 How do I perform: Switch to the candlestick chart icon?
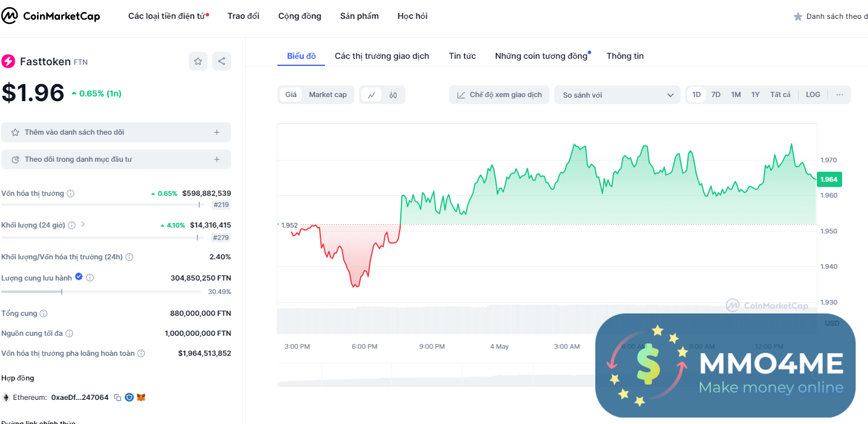tap(393, 95)
